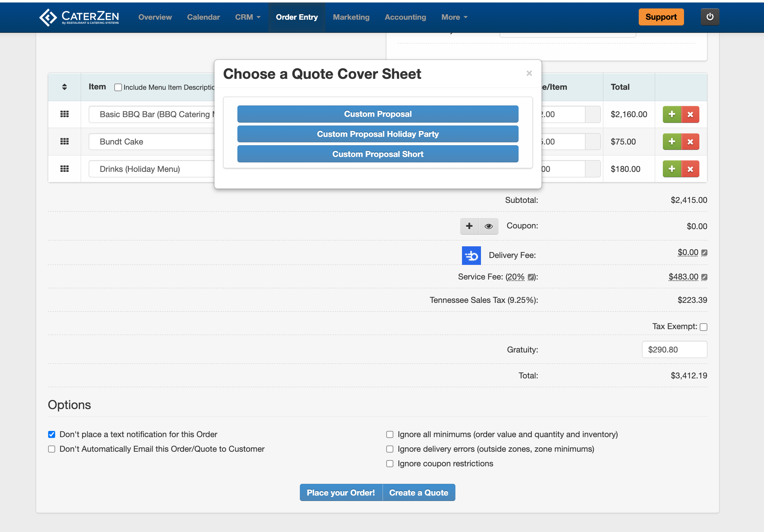Image resolution: width=764 pixels, height=532 pixels.
Task: Click the blue delivery service icon
Action: (471, 255)
